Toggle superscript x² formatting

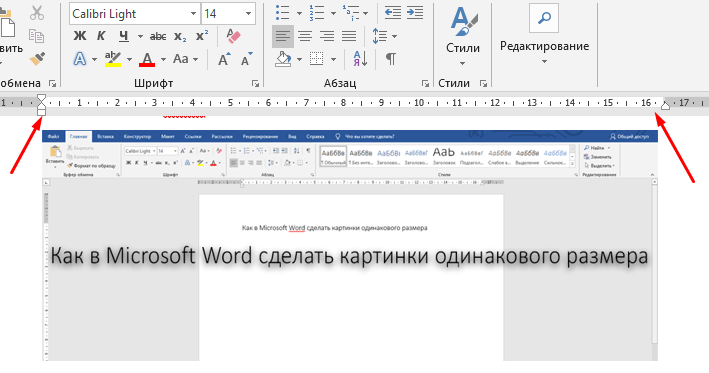pos(202,36)
